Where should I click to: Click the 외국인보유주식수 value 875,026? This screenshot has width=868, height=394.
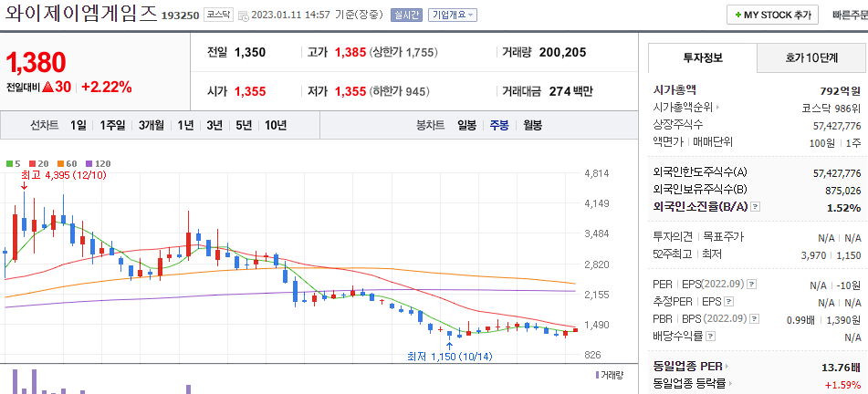pyautogui.click(x=843, y=191)
